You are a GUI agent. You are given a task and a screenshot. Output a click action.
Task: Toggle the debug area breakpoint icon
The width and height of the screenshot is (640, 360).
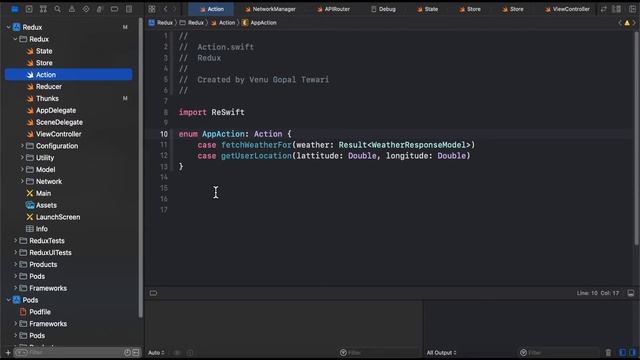(153, 293)
